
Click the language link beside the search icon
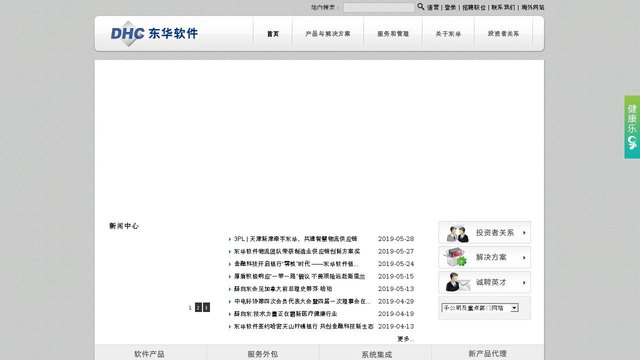click(433, 7)
